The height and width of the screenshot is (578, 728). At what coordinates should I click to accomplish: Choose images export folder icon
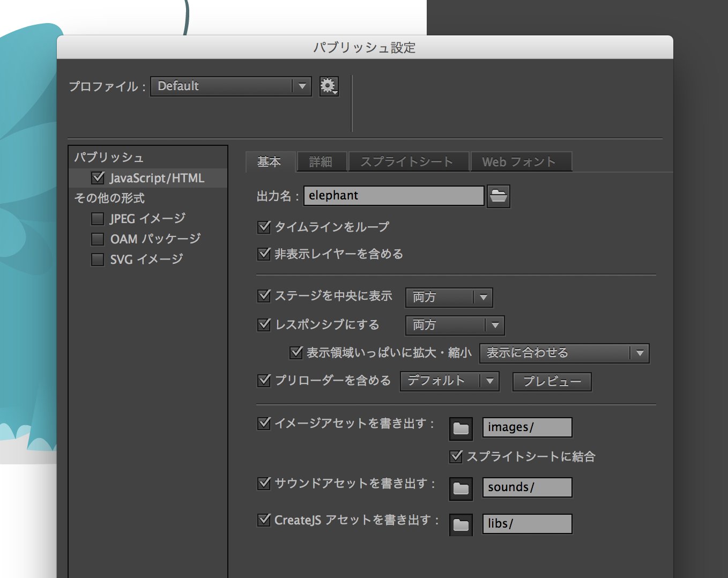pyautogui.click(x=460, y=428)
